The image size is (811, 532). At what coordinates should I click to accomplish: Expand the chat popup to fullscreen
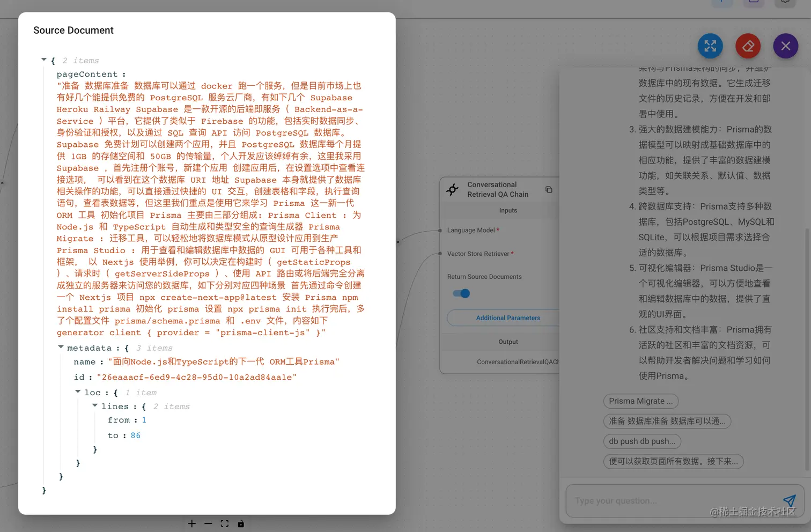[710, 46]
